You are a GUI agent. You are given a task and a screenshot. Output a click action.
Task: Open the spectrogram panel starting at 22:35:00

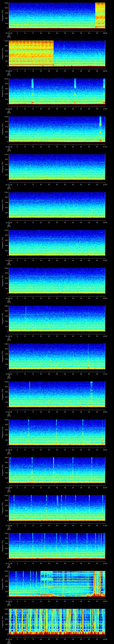[57, 318]
